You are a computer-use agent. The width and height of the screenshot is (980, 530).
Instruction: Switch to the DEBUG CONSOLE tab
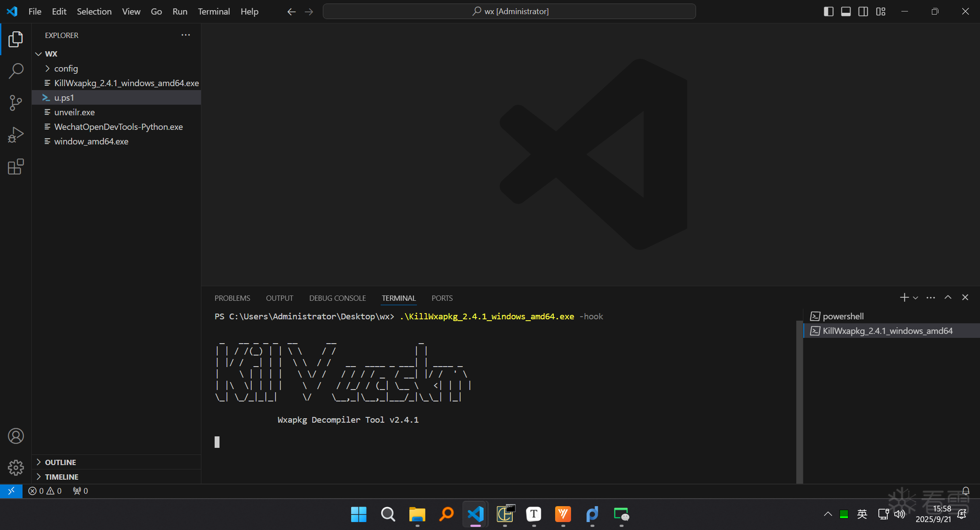[337, 298]
